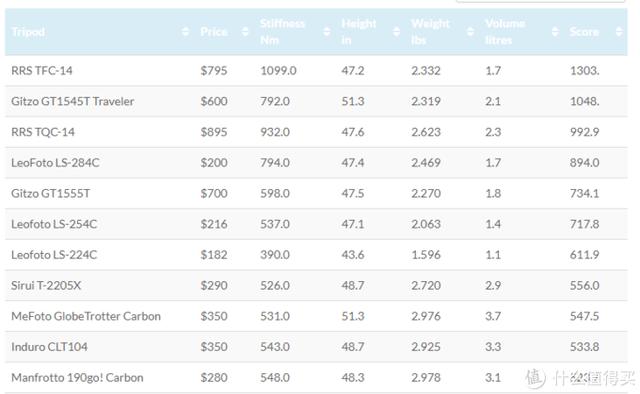
Task: Click the 717.8 score value
Action: tap(584, 224)
